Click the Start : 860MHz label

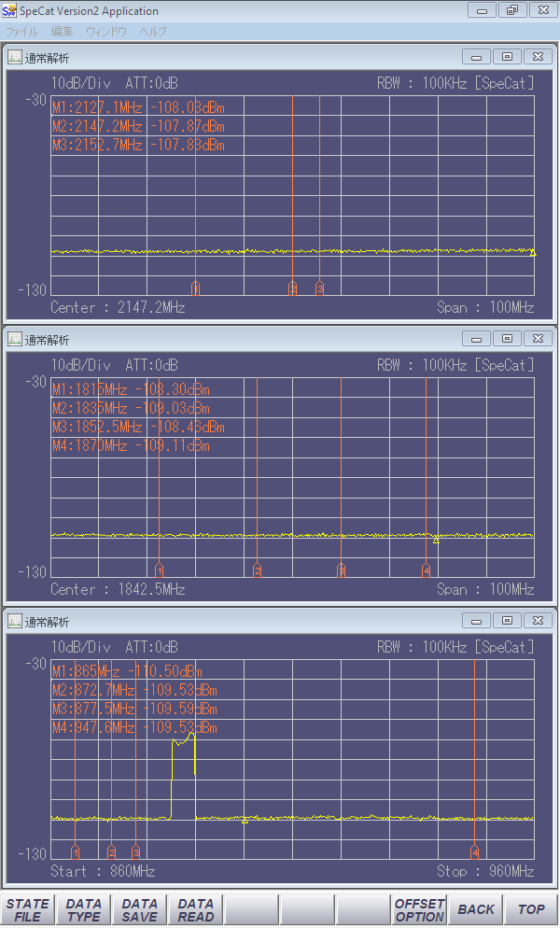point(103,871)
